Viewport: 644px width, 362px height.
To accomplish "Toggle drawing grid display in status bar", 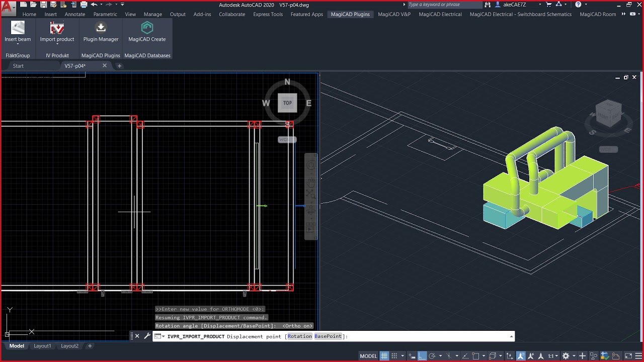I will (x=384, y=356).
